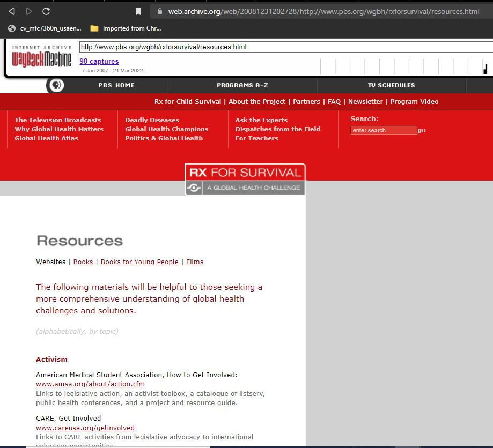Open The Television Broadcasts
This screenshot has width=493, height=448.
(x=58, y=120)
